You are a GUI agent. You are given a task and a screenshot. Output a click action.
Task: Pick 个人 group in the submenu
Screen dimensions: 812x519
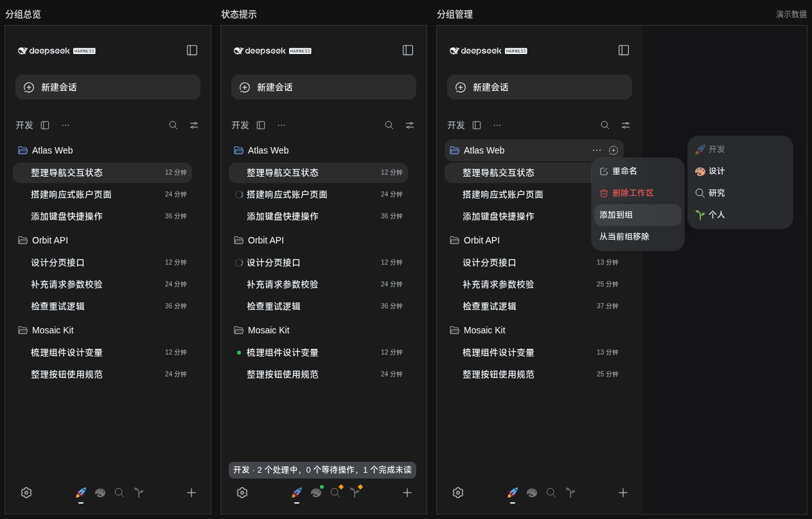740,215
